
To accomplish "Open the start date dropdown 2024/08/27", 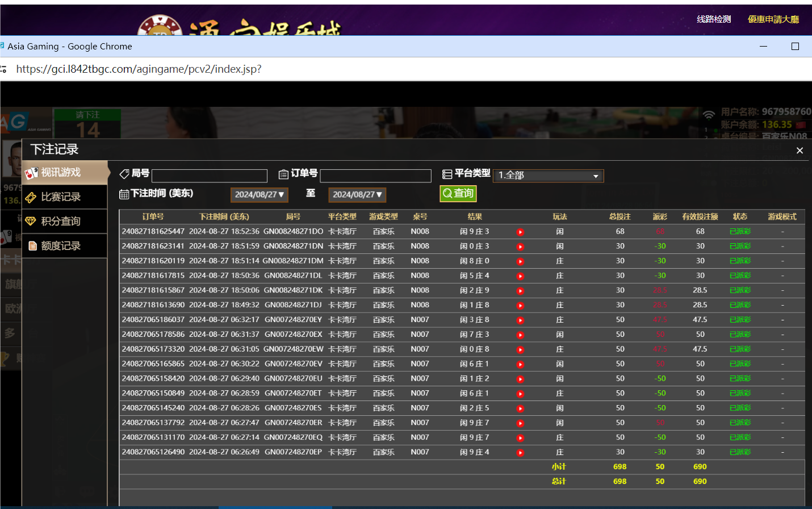I will [x=259, y=194].
